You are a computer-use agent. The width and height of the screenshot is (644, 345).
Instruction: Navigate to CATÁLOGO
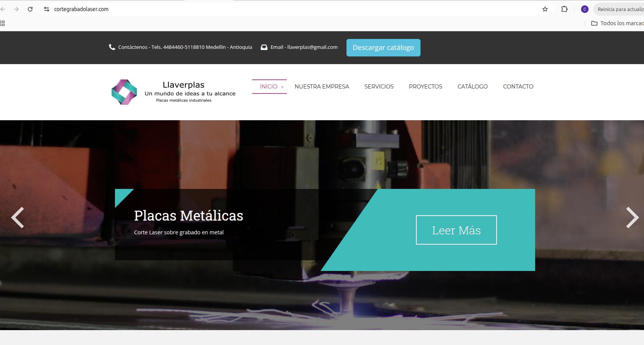point(472,87)
